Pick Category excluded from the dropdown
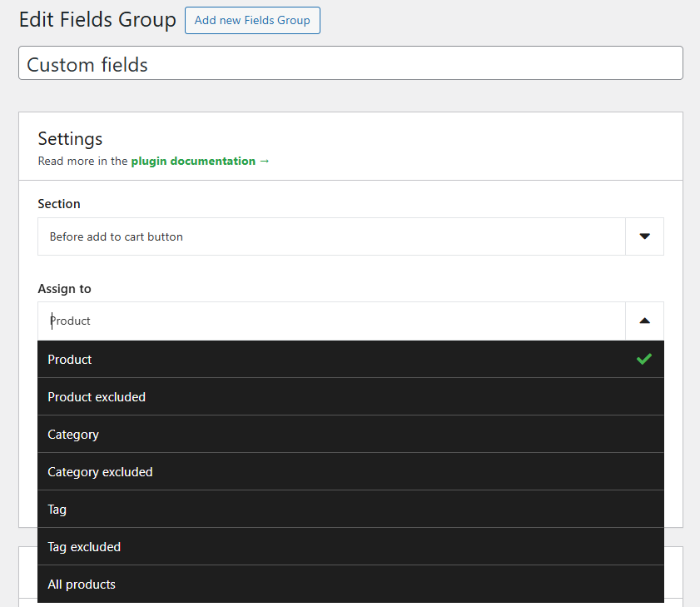The width and height of the screenshot is (700, 607). point(100,472)
